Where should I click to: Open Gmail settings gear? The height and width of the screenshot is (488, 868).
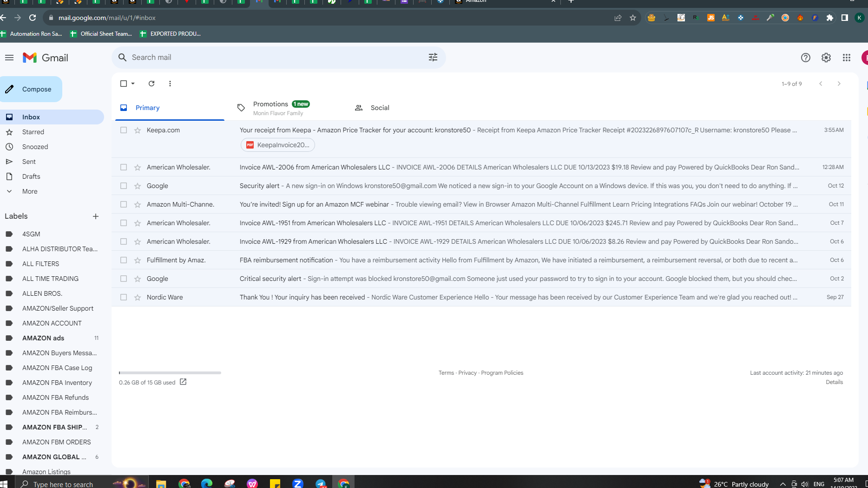[x=826, y=58]
